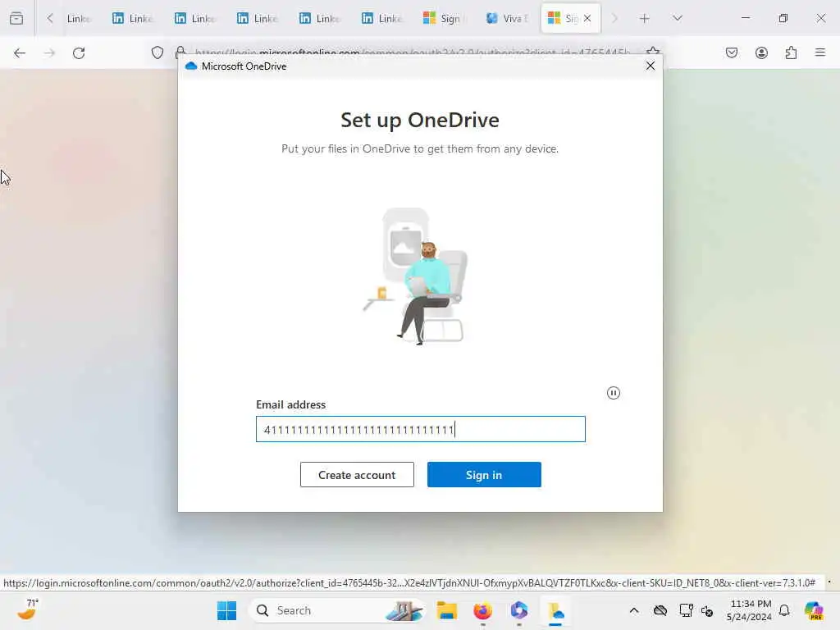Show hidden system tray icons
Viewport: 840px width, 630px height.
634,610
